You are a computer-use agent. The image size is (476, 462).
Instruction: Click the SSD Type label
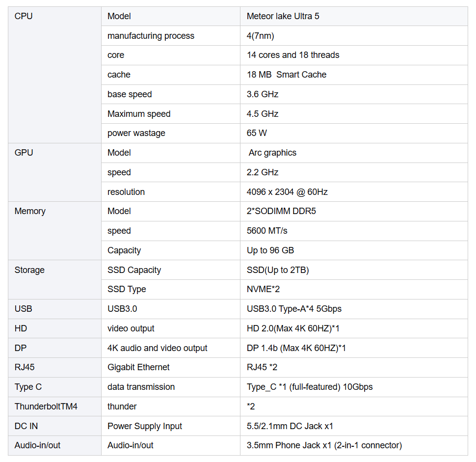(127, 289)
